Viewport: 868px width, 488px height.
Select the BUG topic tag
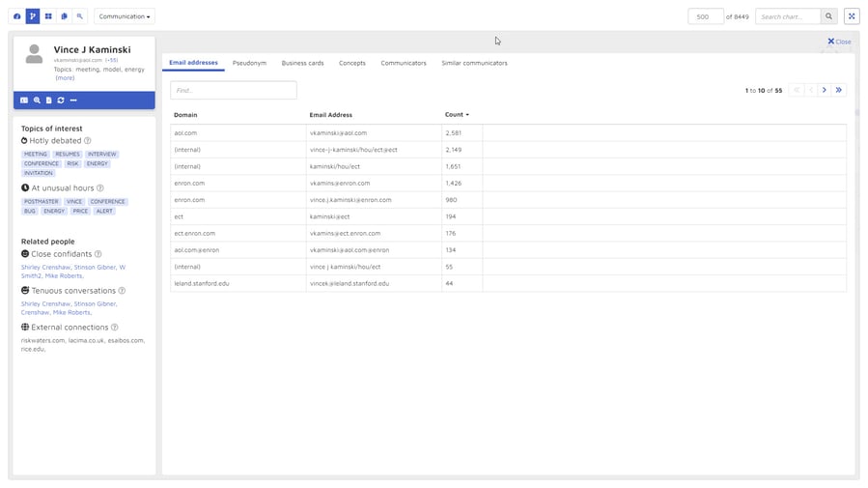[x=30, y=211]
